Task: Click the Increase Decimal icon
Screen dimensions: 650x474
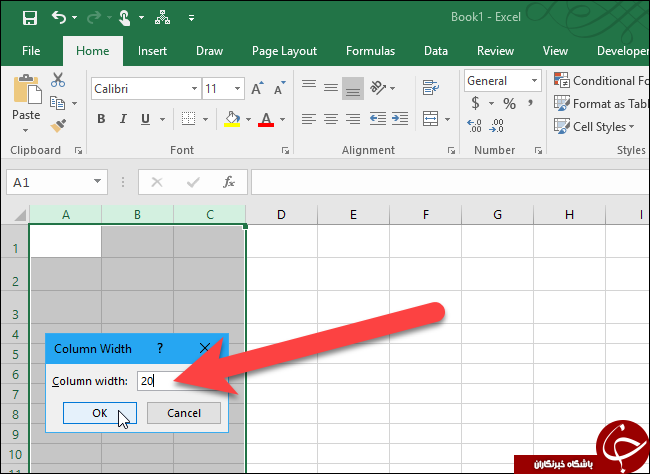Action: coord(474,126)
